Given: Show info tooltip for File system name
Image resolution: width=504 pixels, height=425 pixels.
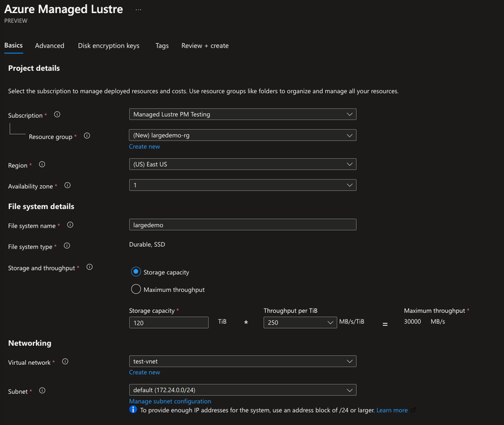Looking at the screenshot, I should pos(70,225).
